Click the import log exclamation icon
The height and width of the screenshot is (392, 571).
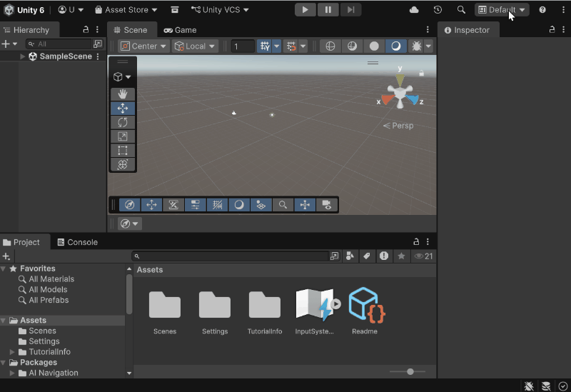(384, 256)
